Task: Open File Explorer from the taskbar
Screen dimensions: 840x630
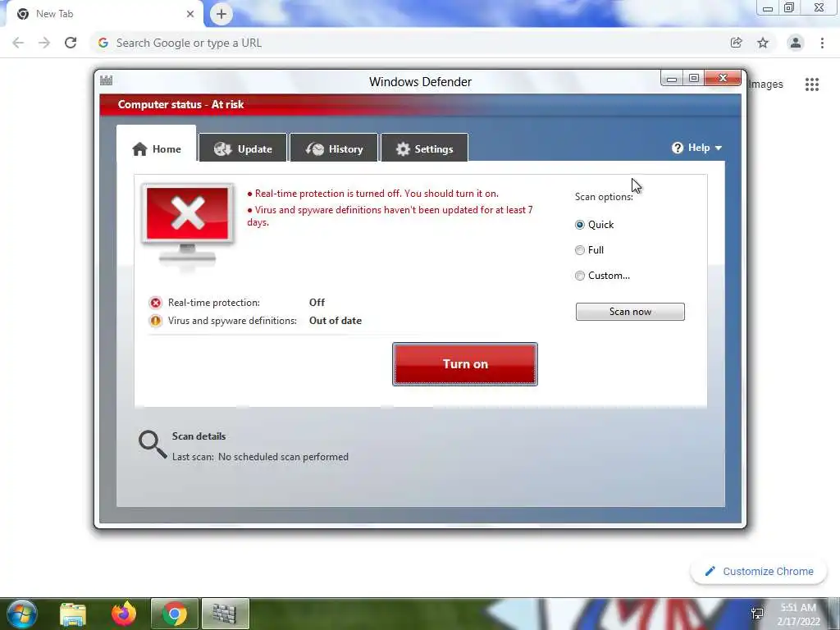Action: 73,614
